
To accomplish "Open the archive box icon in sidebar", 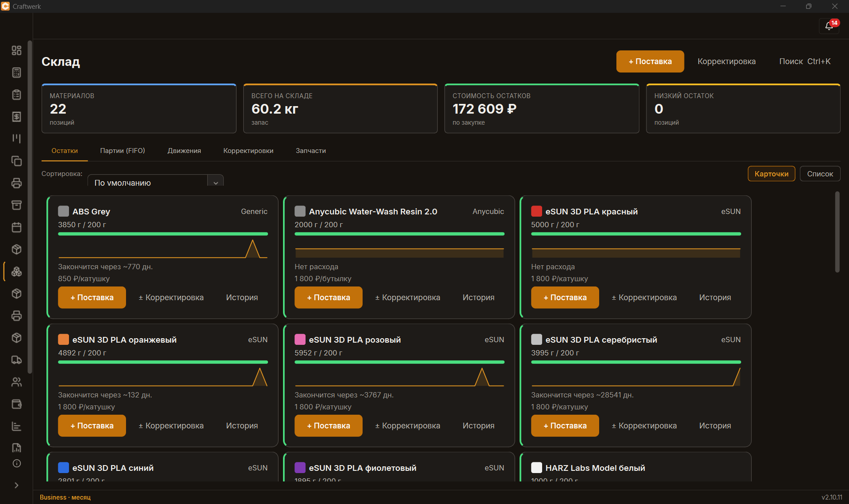I will pos(16,205).
